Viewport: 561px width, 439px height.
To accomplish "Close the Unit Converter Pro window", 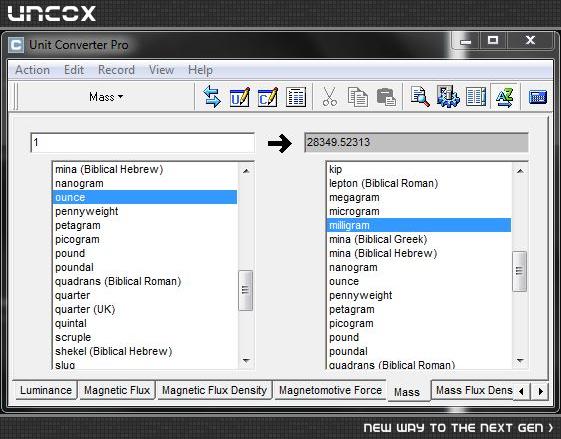I will (x=530, y=40).
